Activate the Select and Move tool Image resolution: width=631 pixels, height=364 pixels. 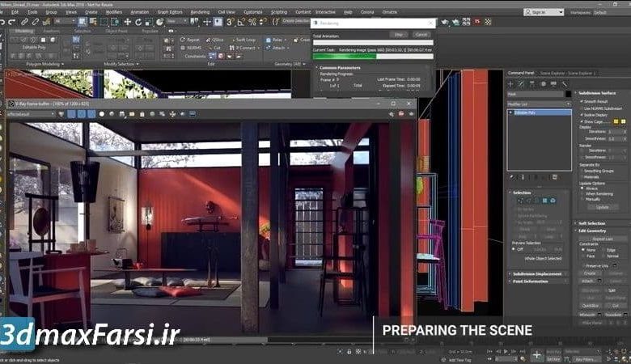coord(128,22)
